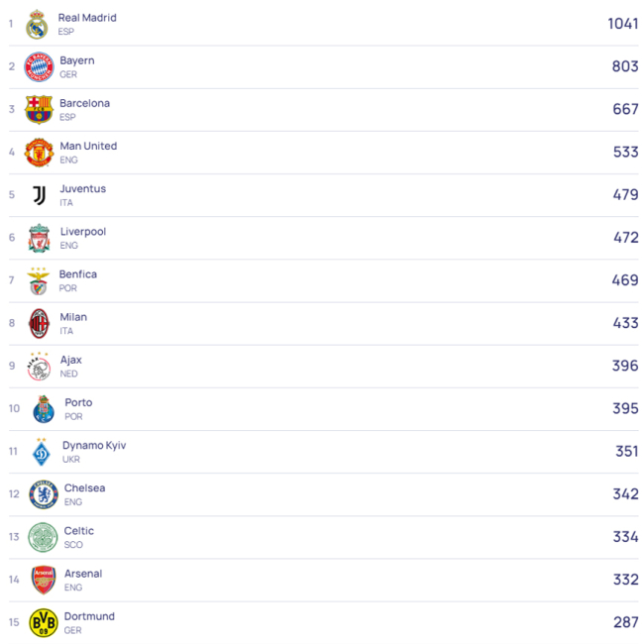Select the Barcelona club crest

coord(39,110)
